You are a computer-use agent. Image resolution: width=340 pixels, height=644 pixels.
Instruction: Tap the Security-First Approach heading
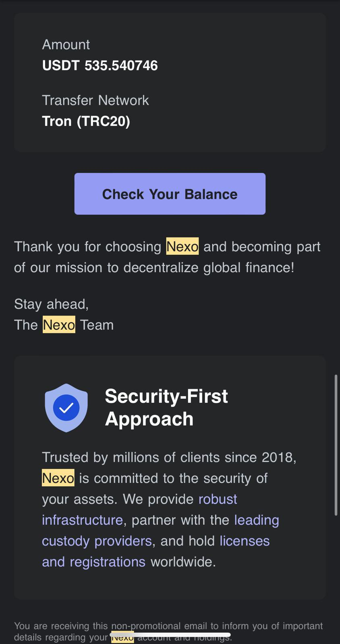(x=166, y=407)
